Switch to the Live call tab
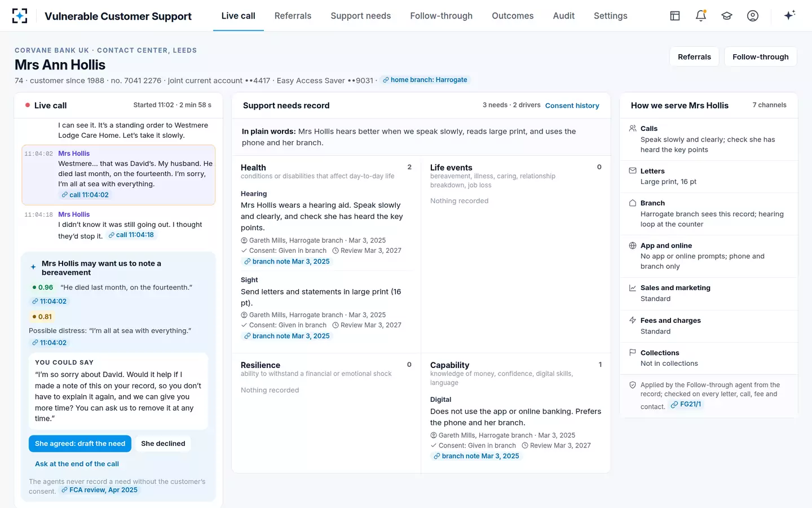Screen dimensions: 812x508 click(x=238, y=16)
